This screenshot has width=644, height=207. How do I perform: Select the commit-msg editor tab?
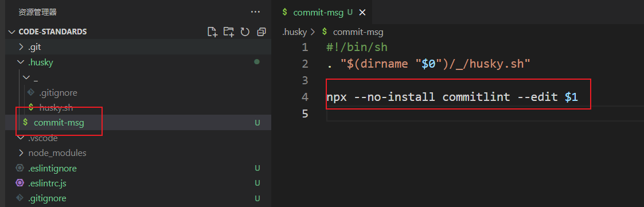tap(322, 13)
